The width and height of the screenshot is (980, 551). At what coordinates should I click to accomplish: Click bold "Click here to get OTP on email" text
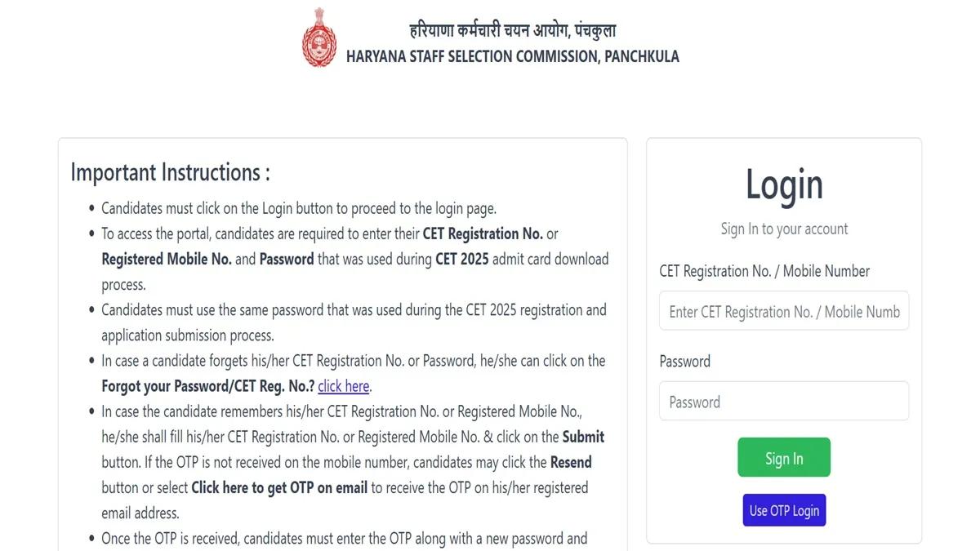click(279, 487)
